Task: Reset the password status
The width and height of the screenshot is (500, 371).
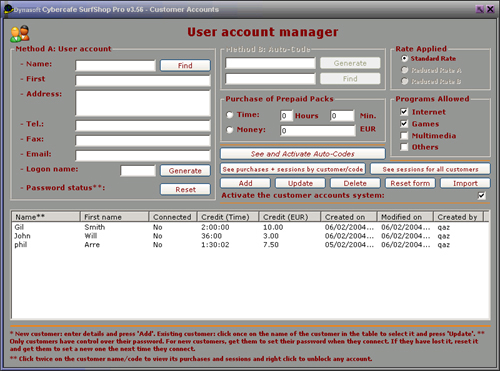Action: [x=185, y=189]
